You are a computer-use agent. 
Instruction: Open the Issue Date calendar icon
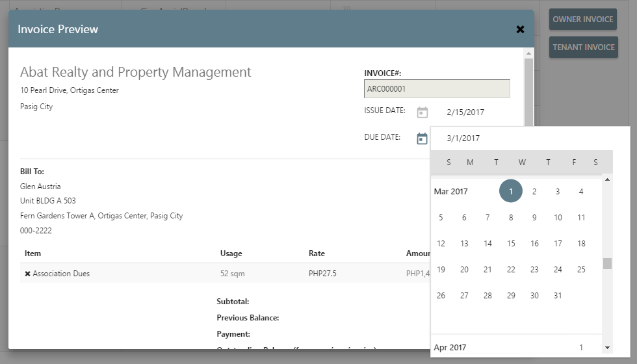click(422, 112)
